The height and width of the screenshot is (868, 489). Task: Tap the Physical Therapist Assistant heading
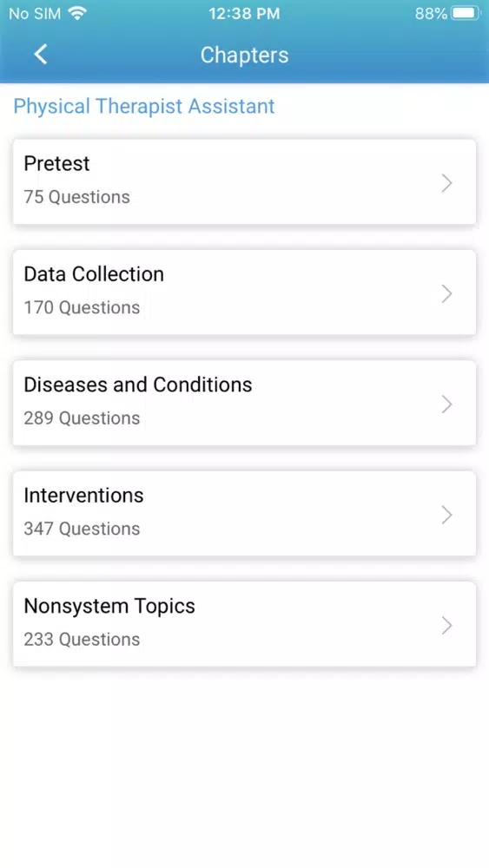coord(144,106)
